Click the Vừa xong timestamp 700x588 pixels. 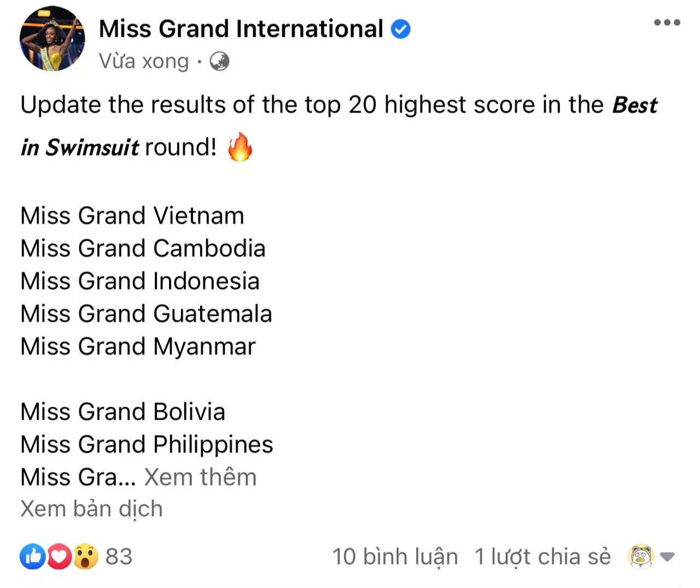point(144,61)
